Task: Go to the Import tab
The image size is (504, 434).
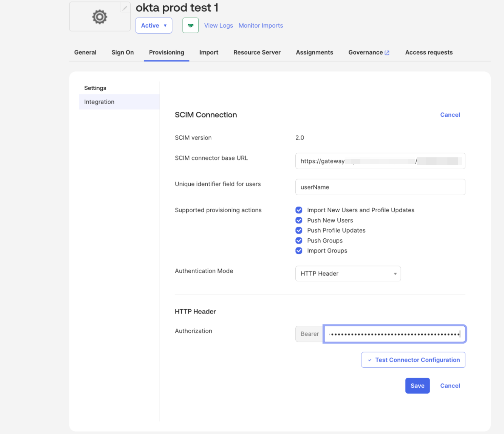Action: [x=209, y=52]
